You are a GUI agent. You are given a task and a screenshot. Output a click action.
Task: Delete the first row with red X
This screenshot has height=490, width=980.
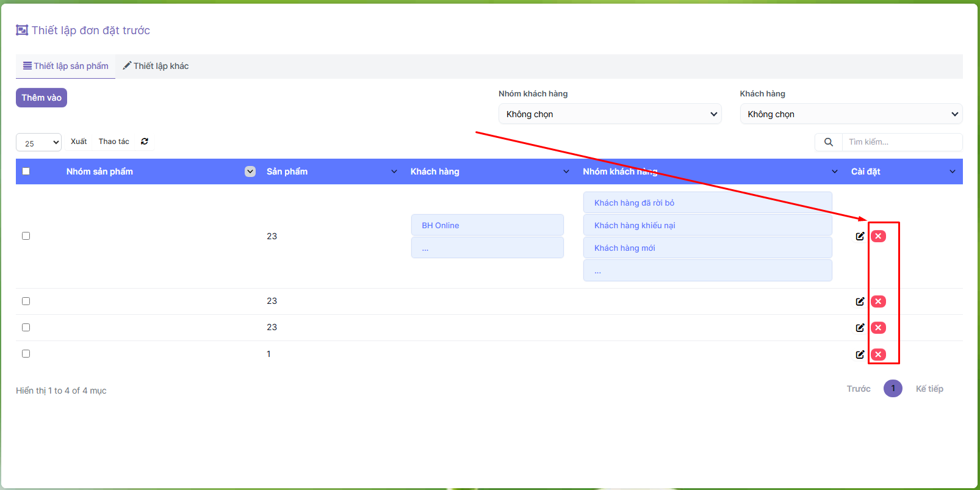click(x=878, y=236)
